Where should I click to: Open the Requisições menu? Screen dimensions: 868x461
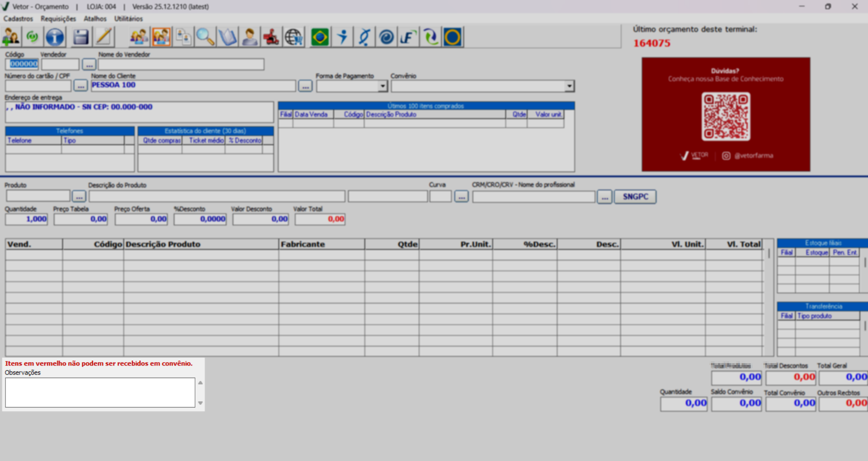58,19
